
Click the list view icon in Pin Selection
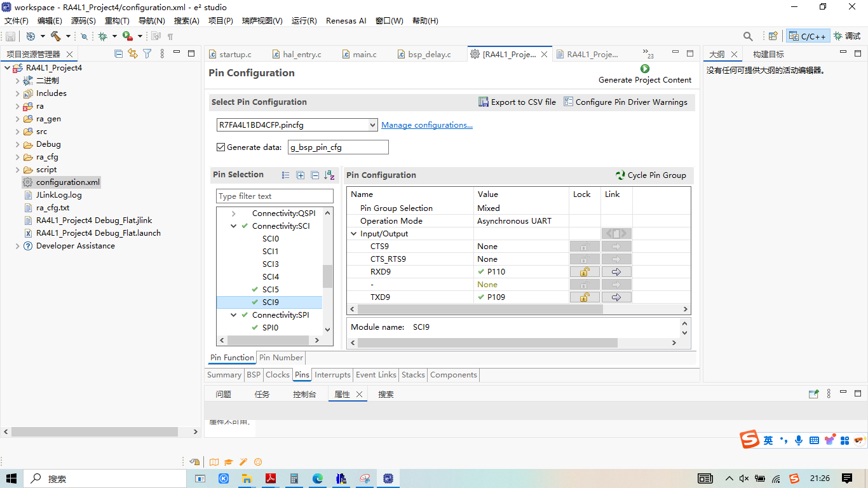point(286,175)
